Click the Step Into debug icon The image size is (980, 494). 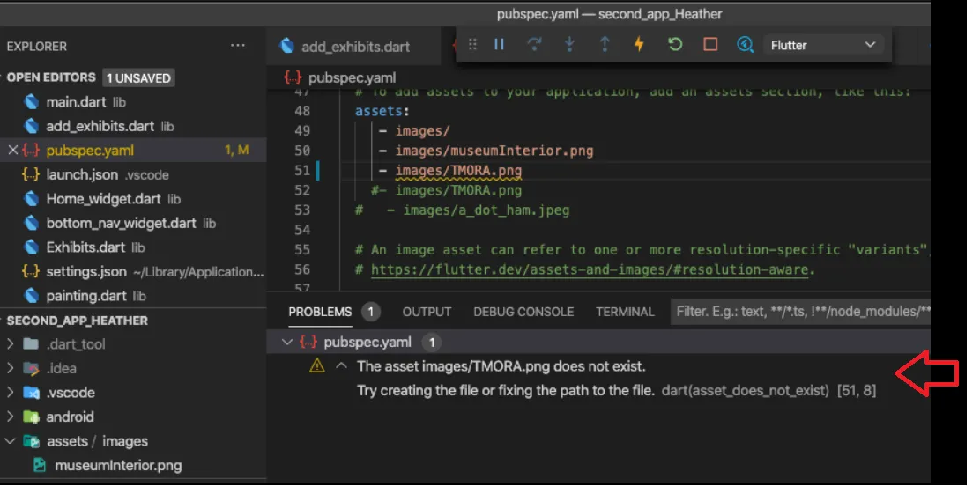point(569,44)
